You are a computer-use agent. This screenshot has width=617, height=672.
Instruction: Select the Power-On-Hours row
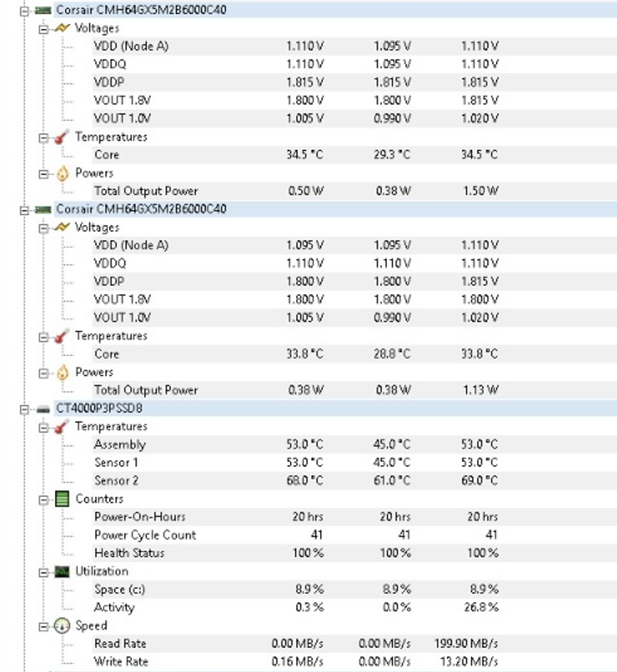coord(139,517)
